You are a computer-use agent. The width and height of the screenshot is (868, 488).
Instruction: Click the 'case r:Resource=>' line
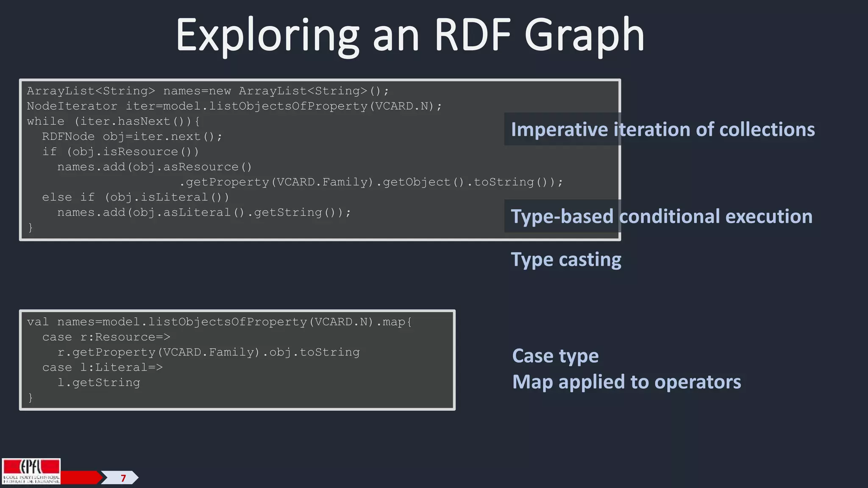point(106,337)
